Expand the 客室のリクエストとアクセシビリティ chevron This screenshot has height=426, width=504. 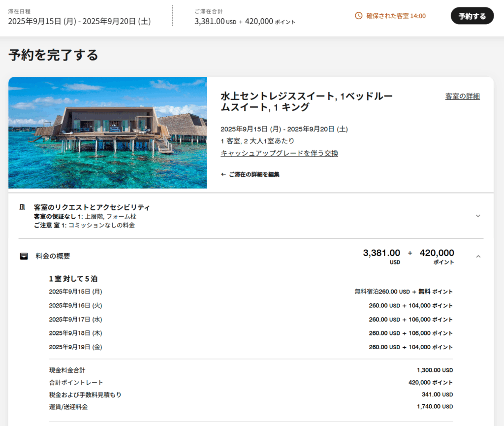477,216
